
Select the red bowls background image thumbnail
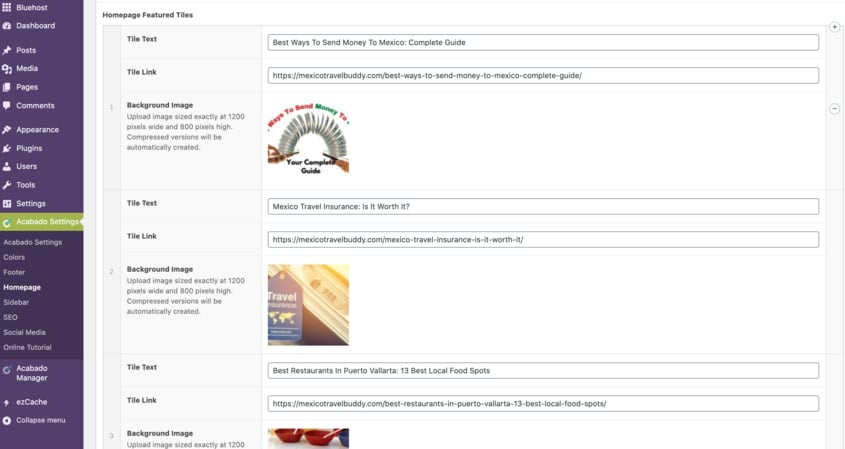[x=308, y=439]
